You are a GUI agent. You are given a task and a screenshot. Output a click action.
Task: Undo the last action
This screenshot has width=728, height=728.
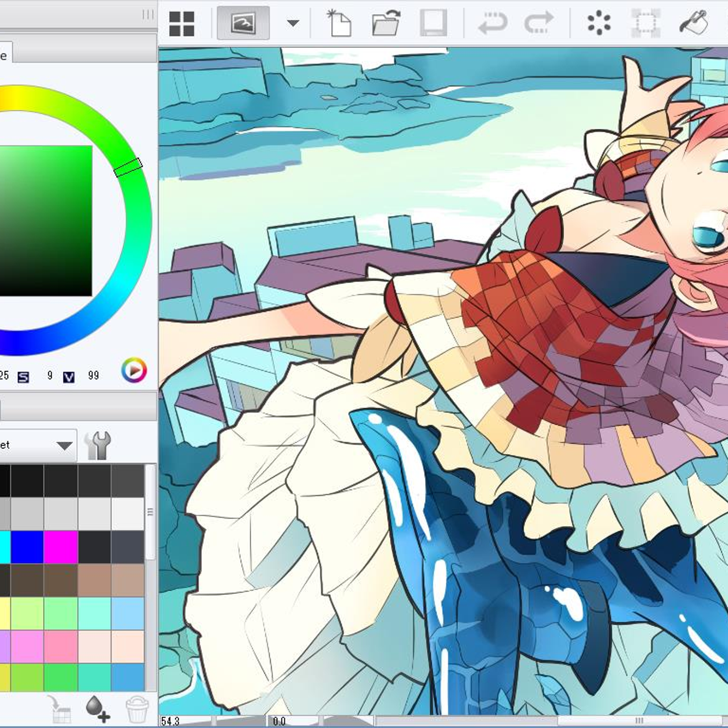(x=493, y=23)
